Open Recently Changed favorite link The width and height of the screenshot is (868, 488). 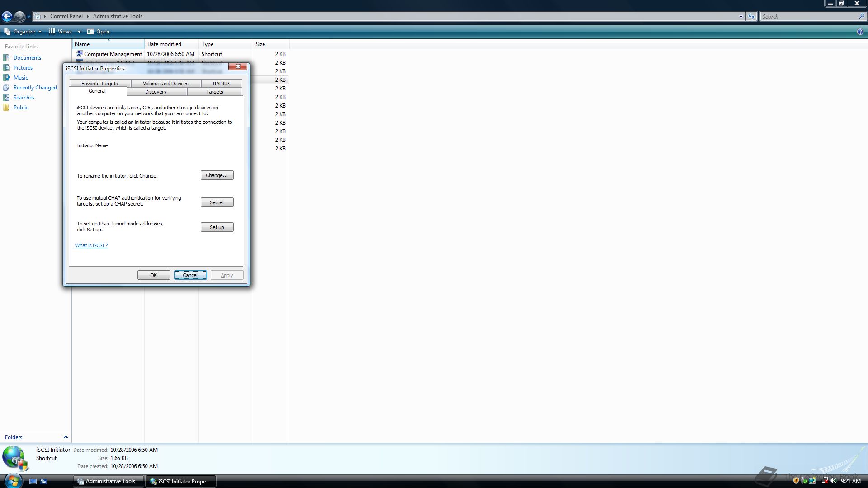(35, 88)
